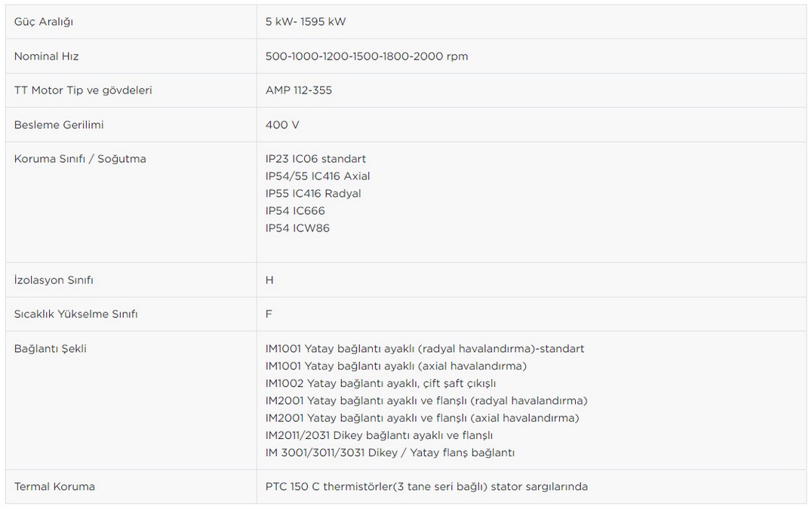Select the isolation class H value

pos(269,281)
